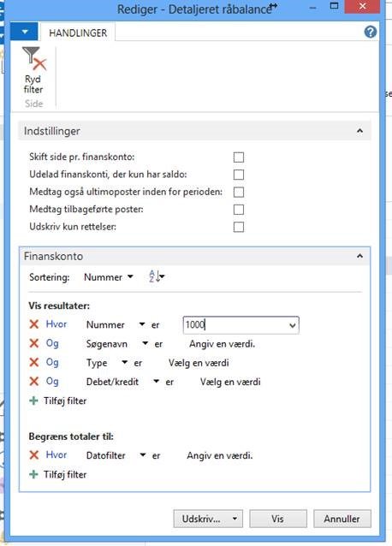
Task: Remove the Type filter row
Action: point(33,363)
